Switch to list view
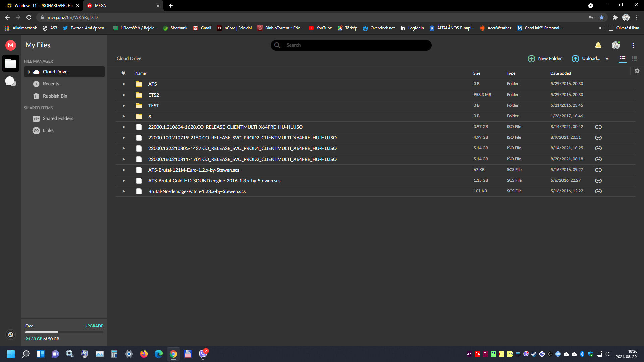Viewport: 644px width, 362px height. 622,59
